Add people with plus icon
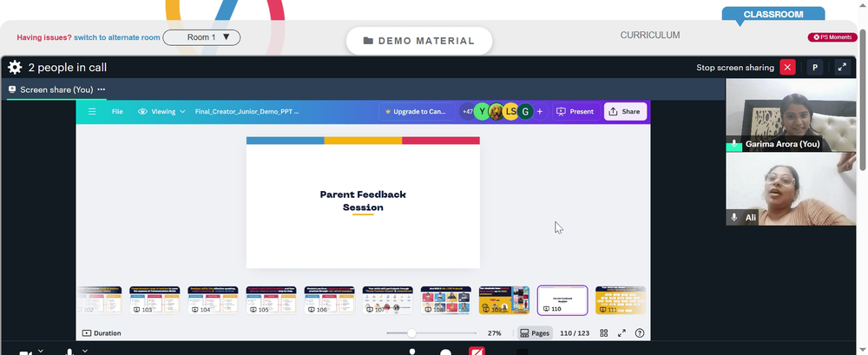 (x=540, y=111)
